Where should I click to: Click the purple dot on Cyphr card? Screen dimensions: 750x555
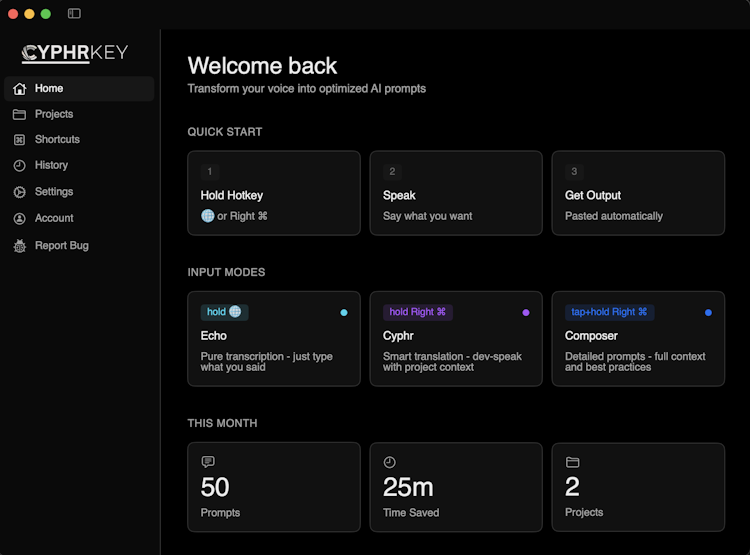pos(526,312)
